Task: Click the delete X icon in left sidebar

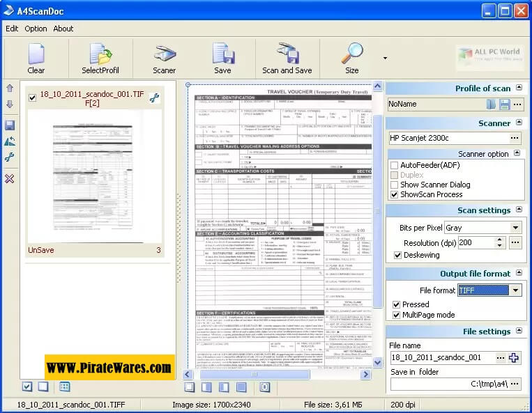Action: click(10, 179)
